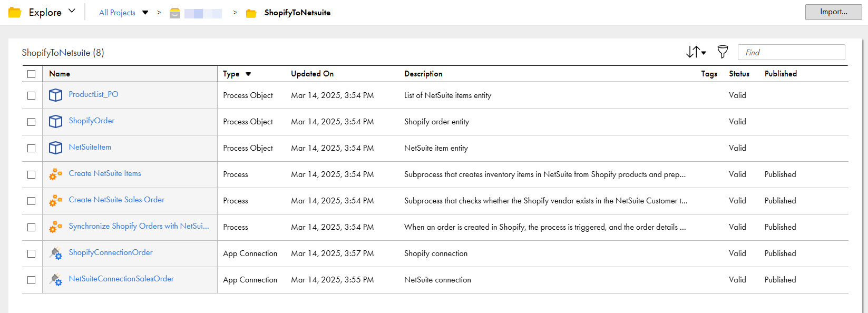
Task: Click the ShopifyConnectionOrder app connection icon
Action: (x=55, y=253)
